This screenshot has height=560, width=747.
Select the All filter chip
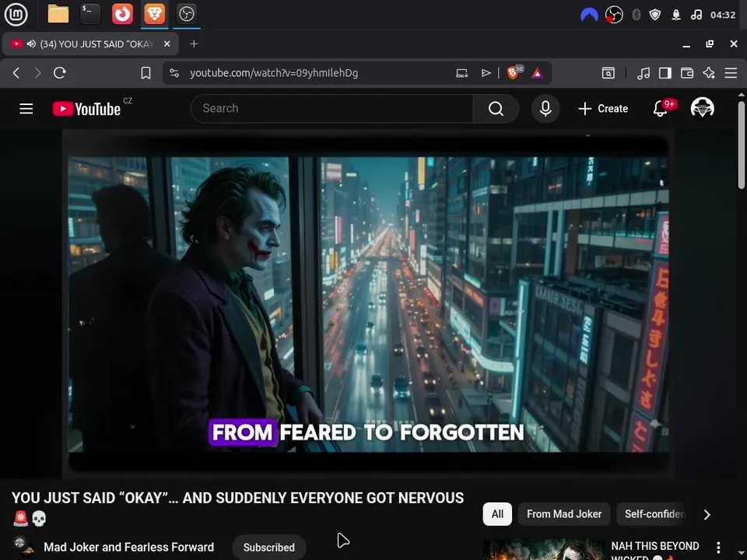(497, 514)
